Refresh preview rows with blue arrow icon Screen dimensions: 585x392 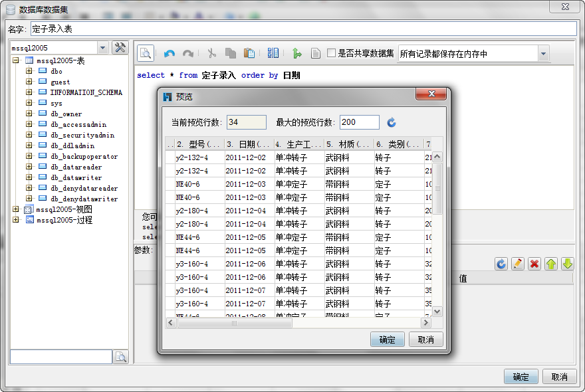[x=392, y=122]
